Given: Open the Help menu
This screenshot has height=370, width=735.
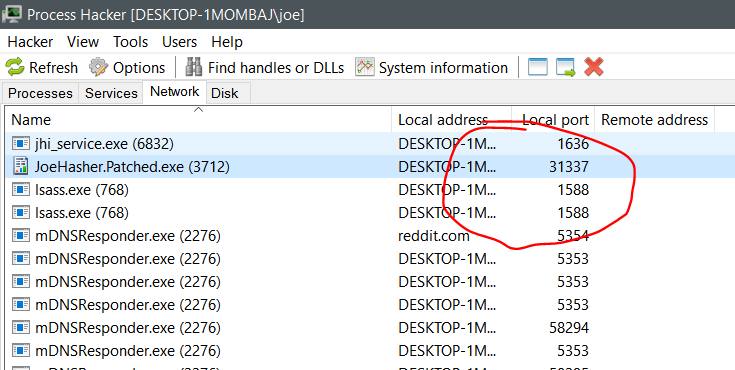Looking at the screenshot, I should click(x=227, y=42).
